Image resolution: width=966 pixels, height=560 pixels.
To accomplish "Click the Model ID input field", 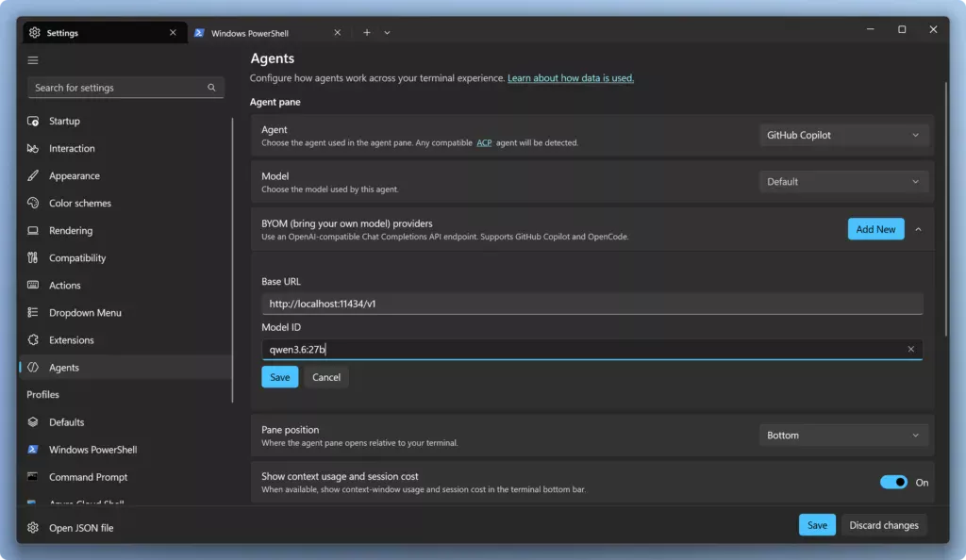I will [x=592, y=349].
